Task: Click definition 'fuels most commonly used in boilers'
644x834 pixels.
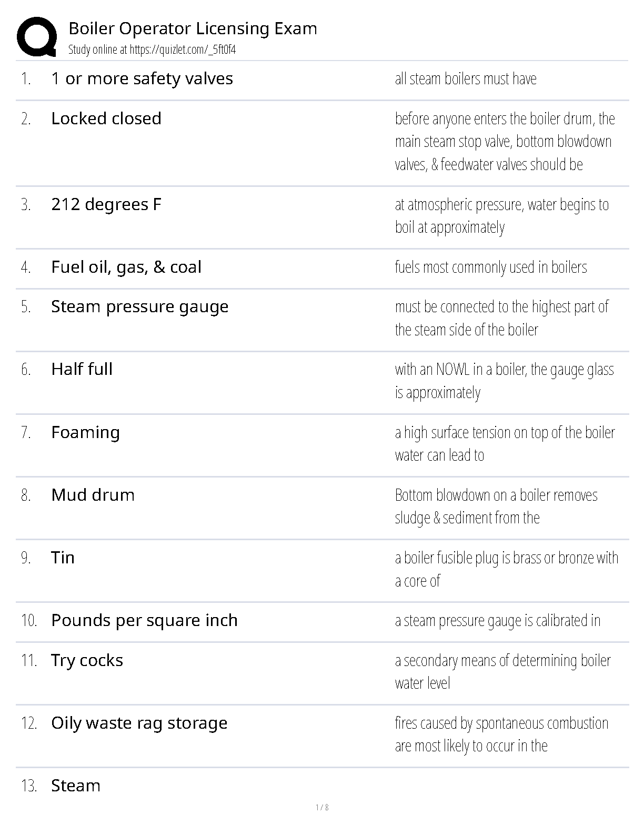Action: pos(490,267)
